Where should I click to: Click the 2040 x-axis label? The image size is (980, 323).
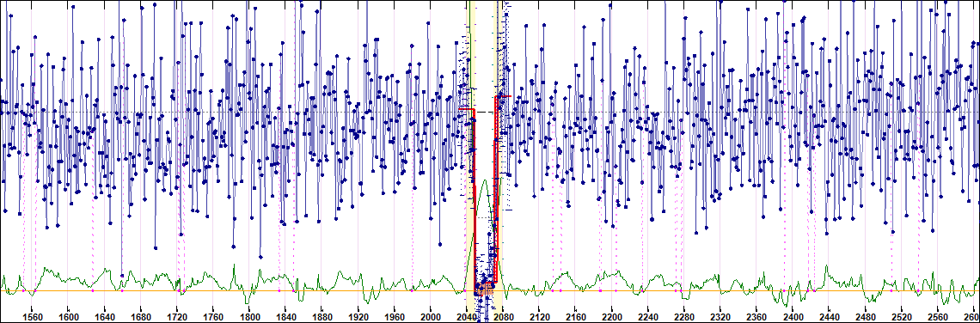point(467,316)
